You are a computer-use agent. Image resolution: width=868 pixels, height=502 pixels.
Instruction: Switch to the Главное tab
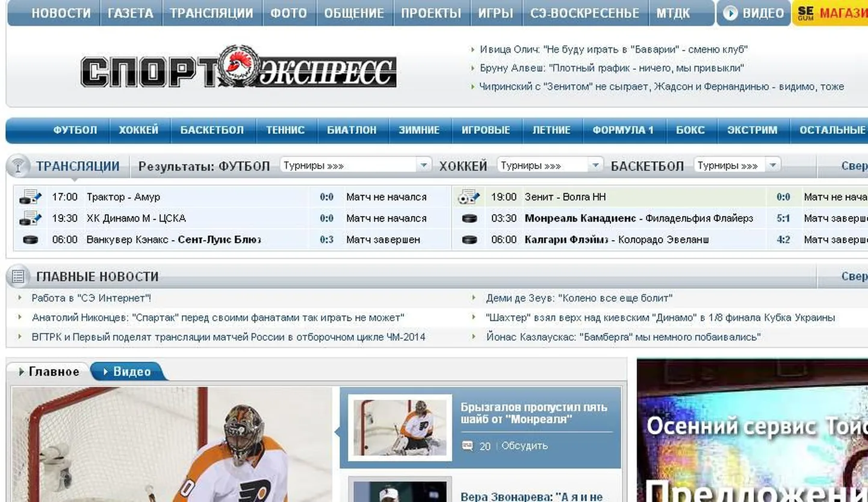(49, 371)
